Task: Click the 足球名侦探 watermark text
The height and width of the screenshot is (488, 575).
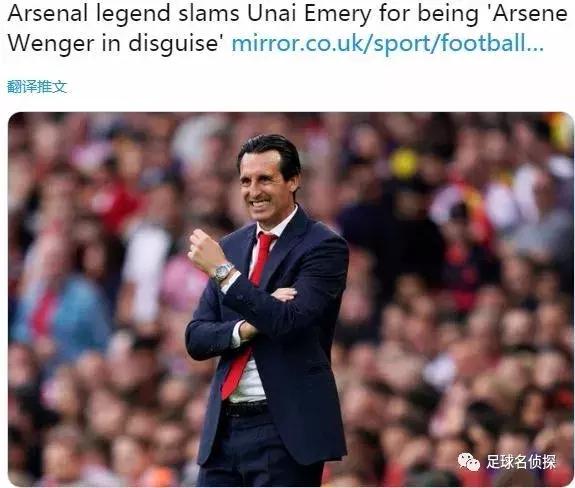Action: click(521, 462)
